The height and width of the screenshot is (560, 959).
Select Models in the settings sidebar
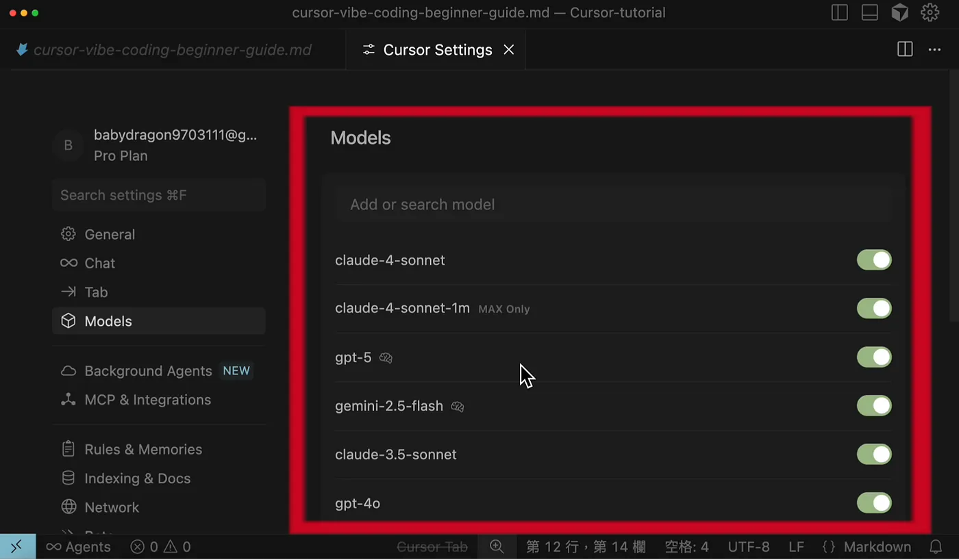[159, 321]
